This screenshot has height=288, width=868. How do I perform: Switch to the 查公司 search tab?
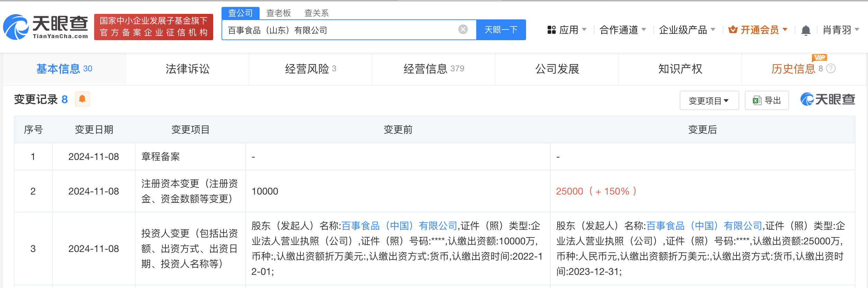coord(241,13)
